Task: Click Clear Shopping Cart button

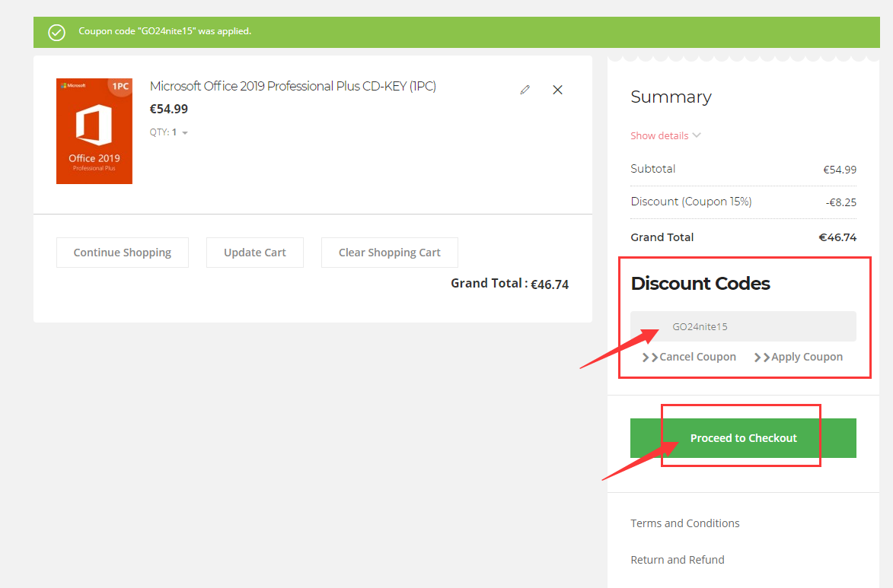Action: 390,253
